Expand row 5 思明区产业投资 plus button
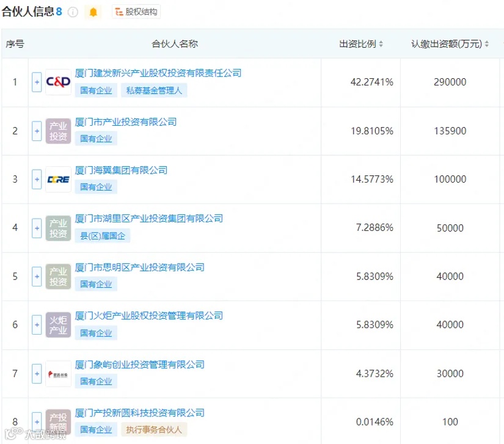Image resolution: width=504 pixels, height=444 pixels. (37, 276)
